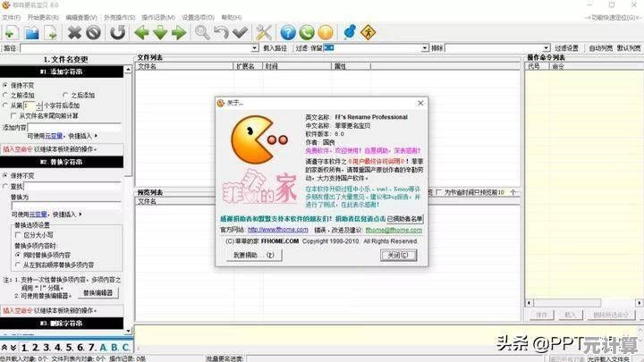Click the green down arrow icon
The image size is (644, 362).
tap(160, 32)
